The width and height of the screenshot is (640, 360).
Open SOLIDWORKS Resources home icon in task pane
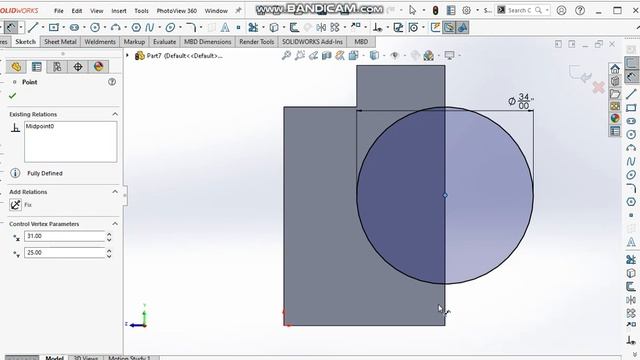pos(615,69)
